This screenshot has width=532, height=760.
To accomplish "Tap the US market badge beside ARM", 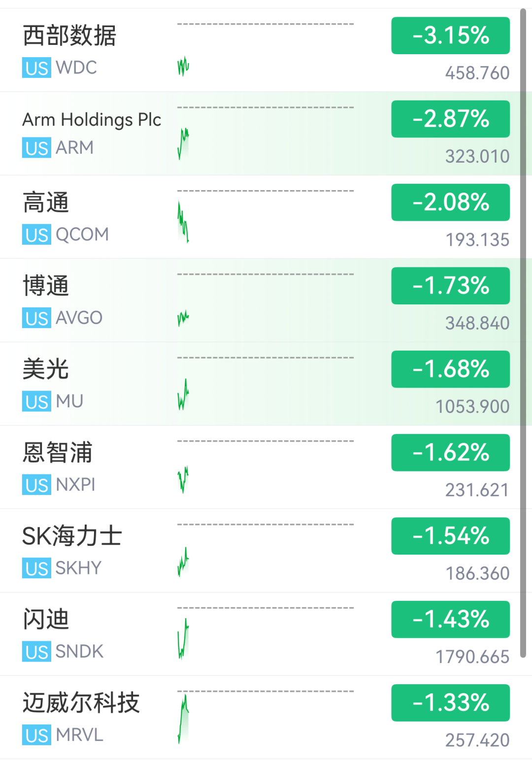I will [x=36, y=148].
